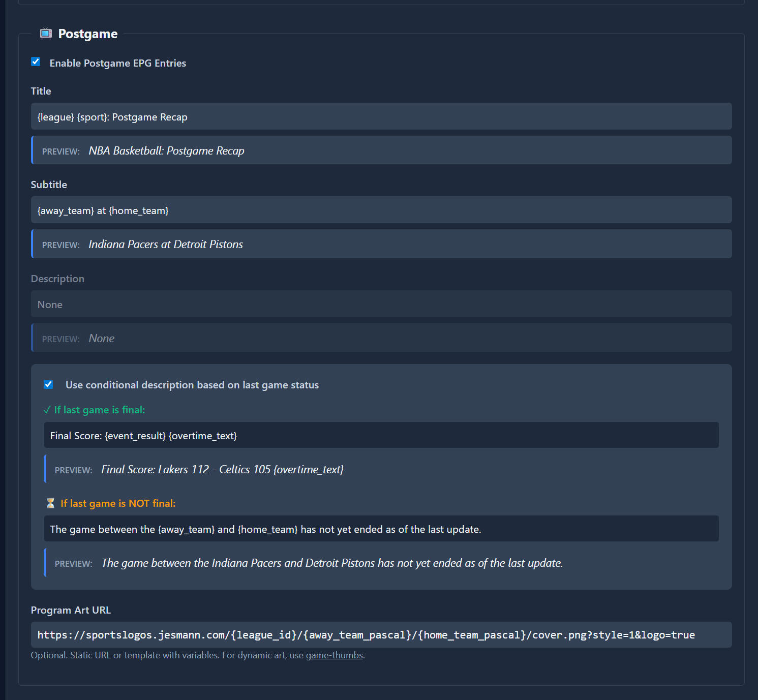Uncheck the Use conditional description checkbox
The width and height of the screenshot is (758, 700).
[48, 384]
